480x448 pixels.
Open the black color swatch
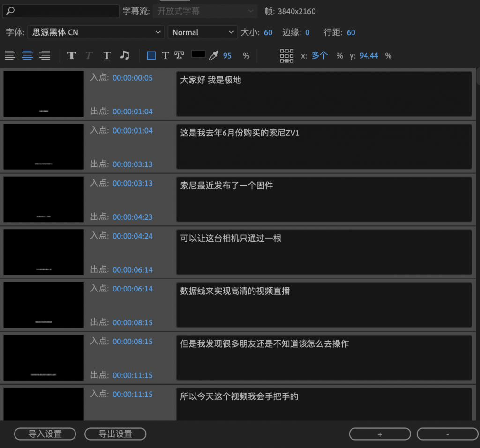[198, 54]
